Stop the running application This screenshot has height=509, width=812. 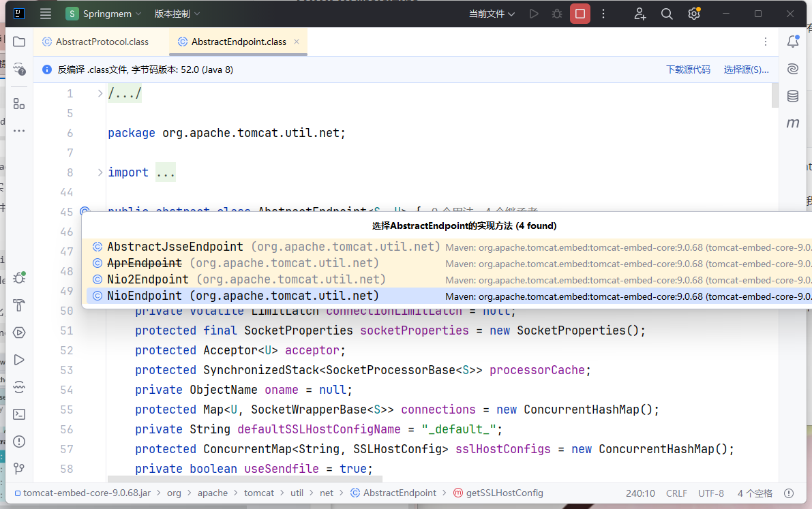pos(580,14)
